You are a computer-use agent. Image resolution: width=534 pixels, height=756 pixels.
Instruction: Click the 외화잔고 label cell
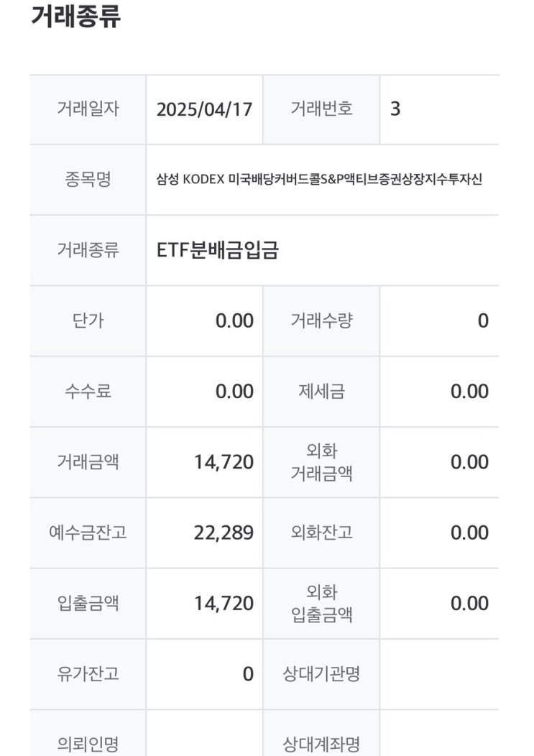[321, 533]
